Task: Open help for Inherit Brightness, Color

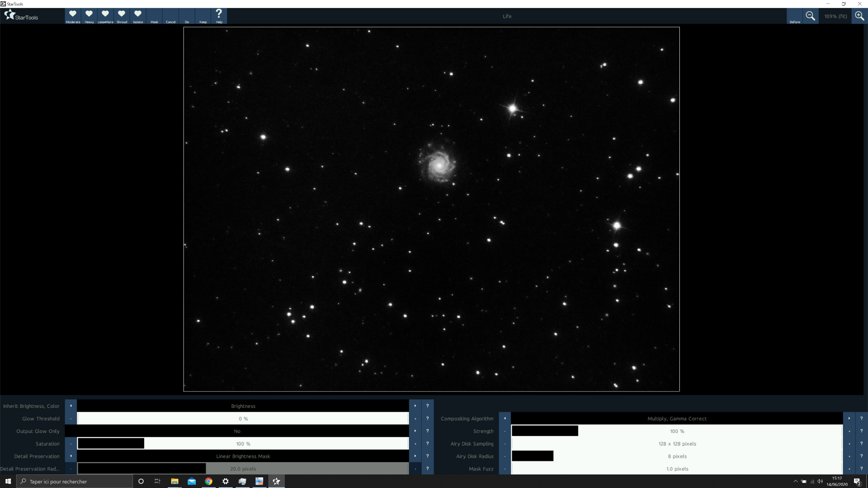Action: (x=427, y=406)
